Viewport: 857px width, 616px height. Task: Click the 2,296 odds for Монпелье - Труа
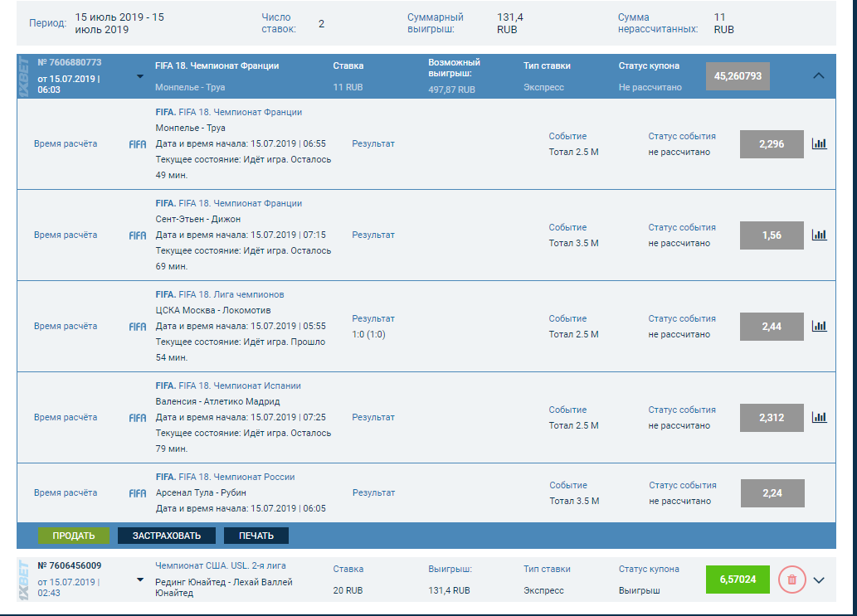772,143
